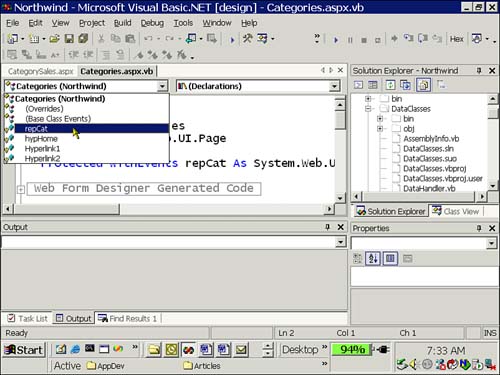500x375 pixels.
Task: Click the Stop Debugging square icon
Action: (364, 40)
